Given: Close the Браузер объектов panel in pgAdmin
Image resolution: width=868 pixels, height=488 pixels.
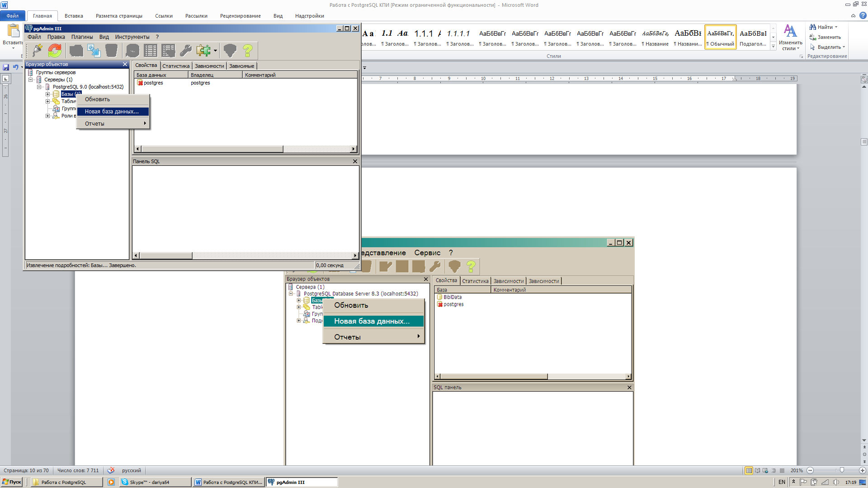Looking at the screenshot, I should point(125,65).
